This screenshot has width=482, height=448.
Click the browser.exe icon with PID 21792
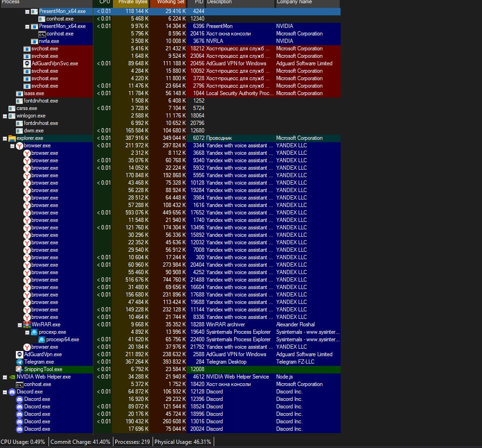point(27,347)
